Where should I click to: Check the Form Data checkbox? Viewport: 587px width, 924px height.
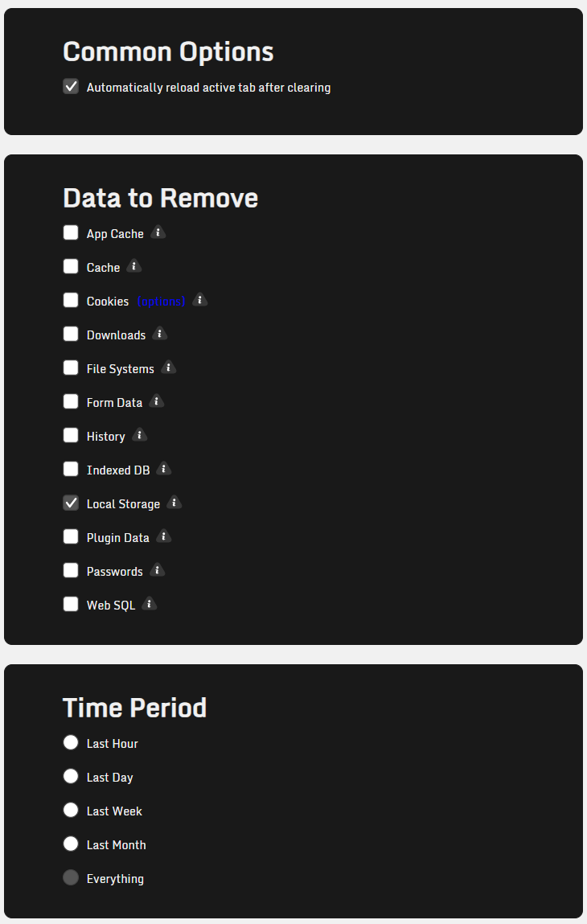click(71, 401)
